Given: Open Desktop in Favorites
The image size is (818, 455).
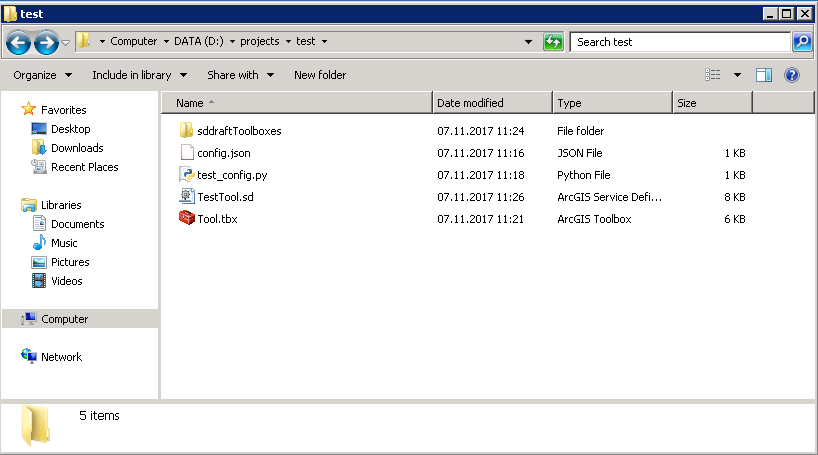Looking at the screenshot, I should [x=70, y=129].
